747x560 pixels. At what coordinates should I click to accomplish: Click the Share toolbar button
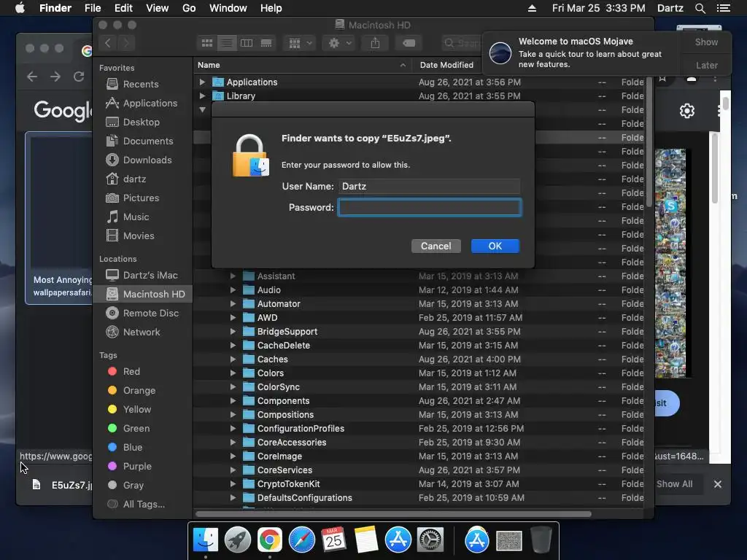(x=376, y=43)
